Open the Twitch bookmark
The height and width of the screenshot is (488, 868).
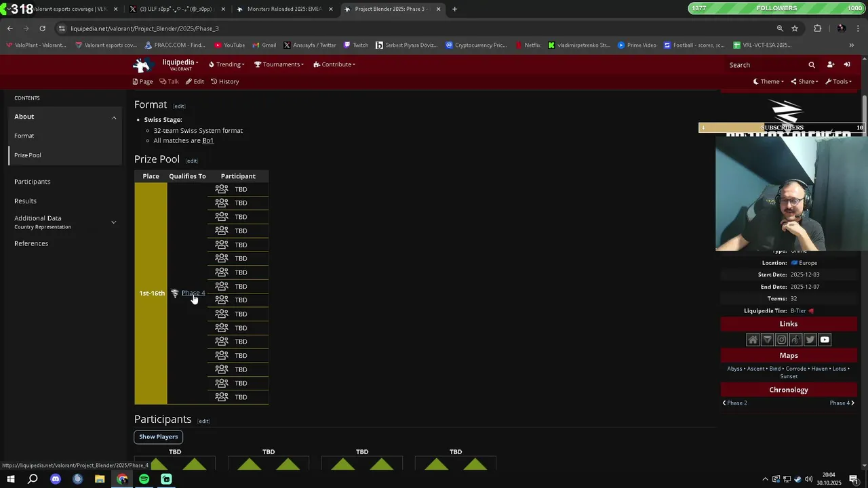pos(356,45)
